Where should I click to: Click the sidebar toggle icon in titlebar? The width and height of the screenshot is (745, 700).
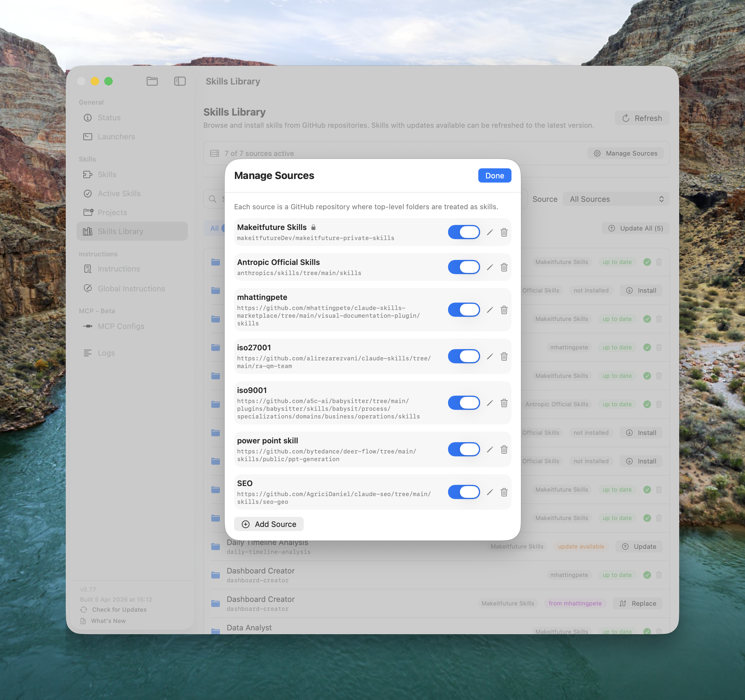point(180,81)
